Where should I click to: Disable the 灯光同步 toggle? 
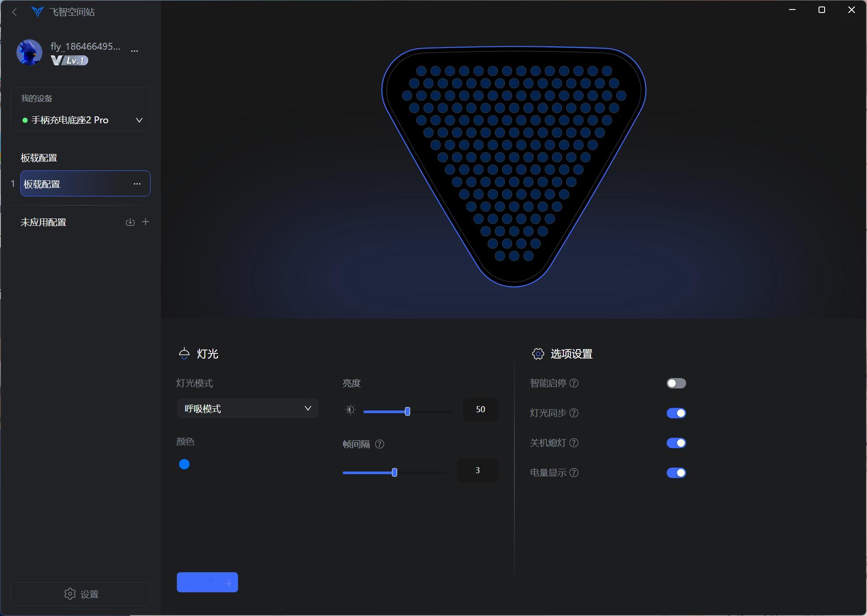pyautogui.click(x=676, y=413)
